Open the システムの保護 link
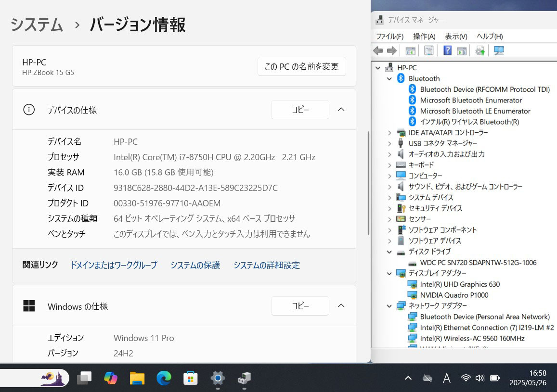557x392 pixels. 195,265
